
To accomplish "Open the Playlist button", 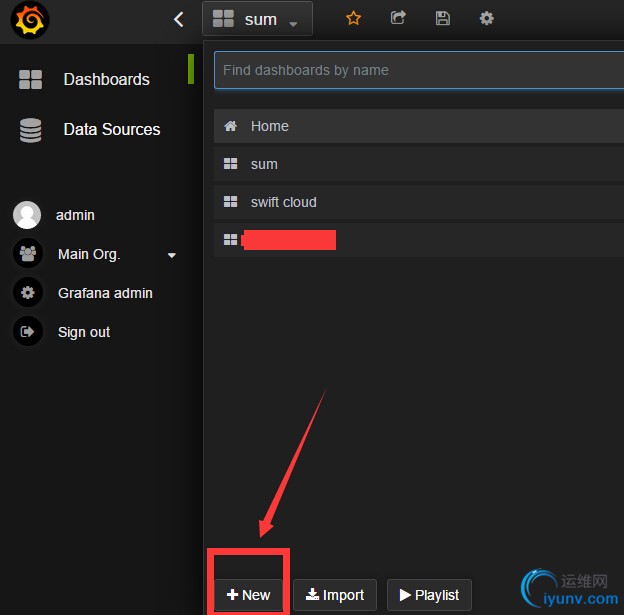I will 429,595.
